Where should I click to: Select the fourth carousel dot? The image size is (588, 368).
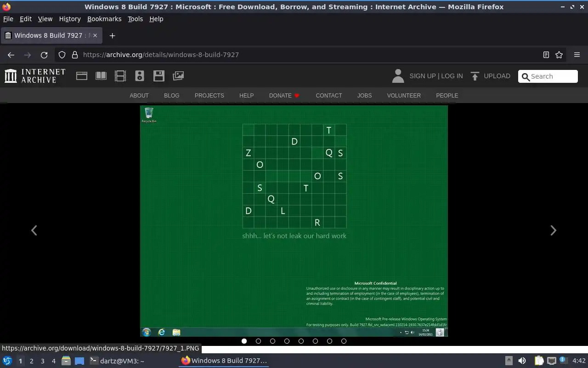tap(287, 341)
